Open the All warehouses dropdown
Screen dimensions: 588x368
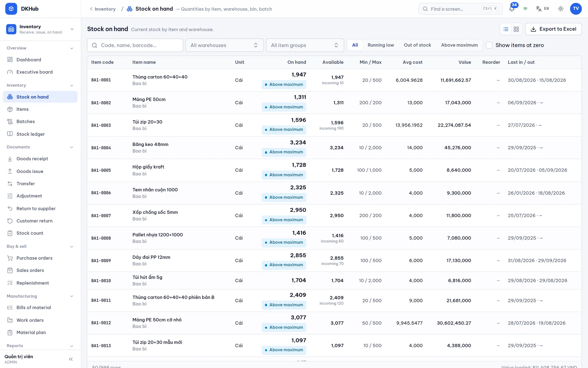coord(224,45)
